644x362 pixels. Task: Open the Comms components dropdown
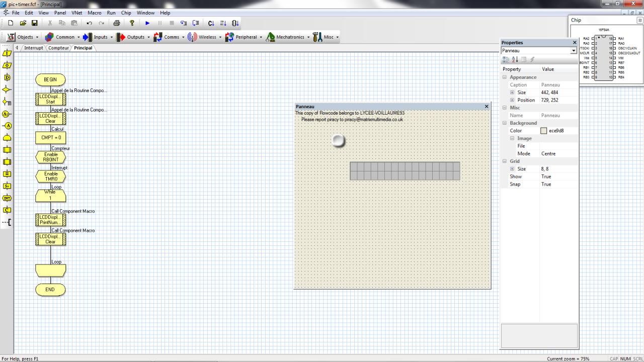[x=169, y=37]
